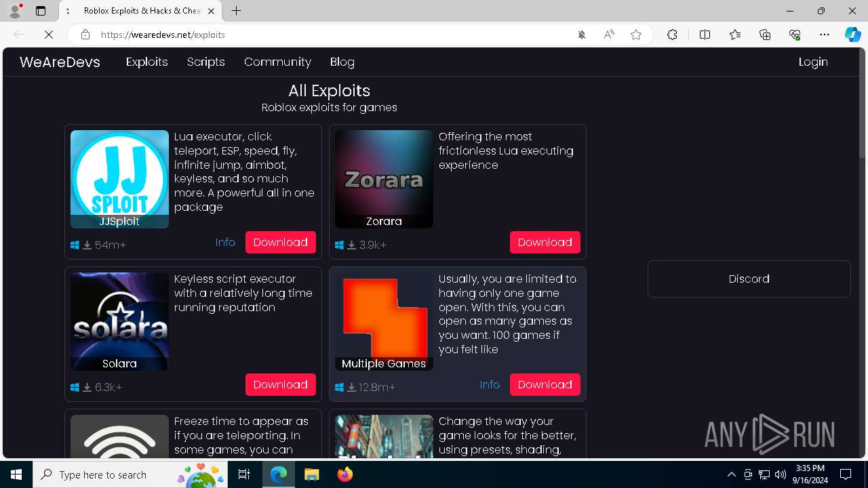Click the All Exploits heading
The image size is (868, 488).
click(x=330, y=91)
